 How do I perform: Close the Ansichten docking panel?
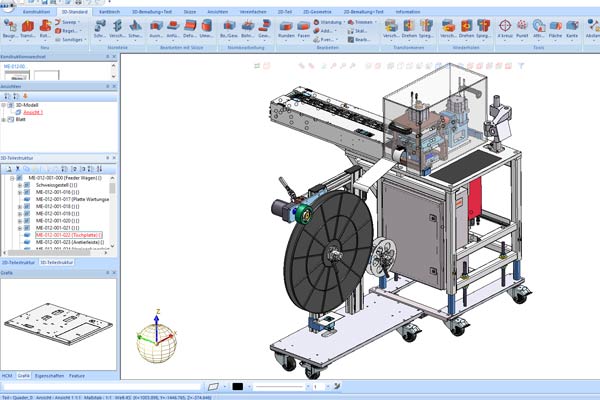click(x=114, y=87)
